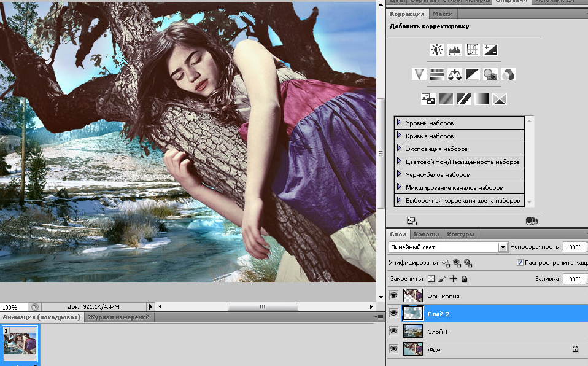Switch to the Маски tab
Image resolution: width=588 pixels, height=366 pixels.
click(x=443, y=14)
